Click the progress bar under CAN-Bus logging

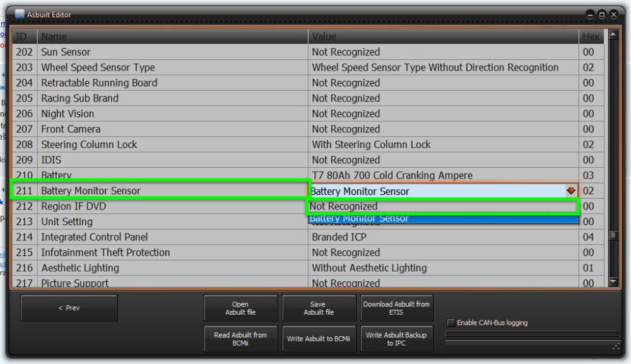tap(531, 334)
